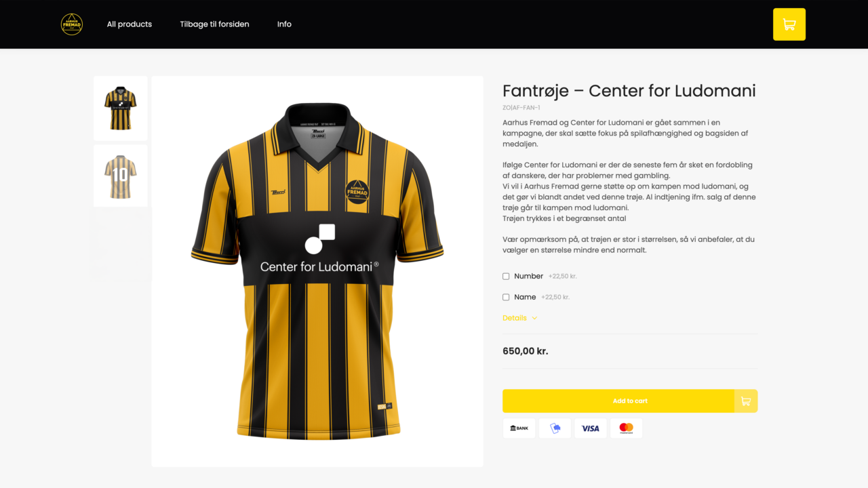Open the All products menu item
The image size is (868, 488).
pos(130,24)
